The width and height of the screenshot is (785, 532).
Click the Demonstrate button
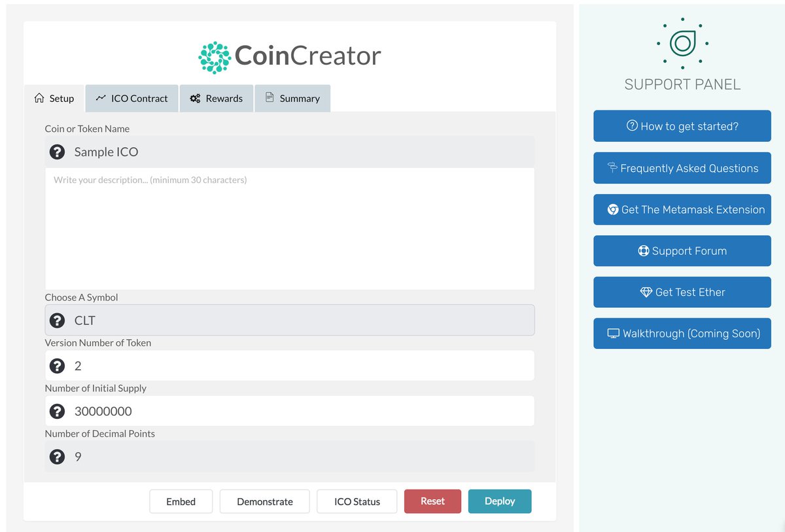(x=265, y=501)
